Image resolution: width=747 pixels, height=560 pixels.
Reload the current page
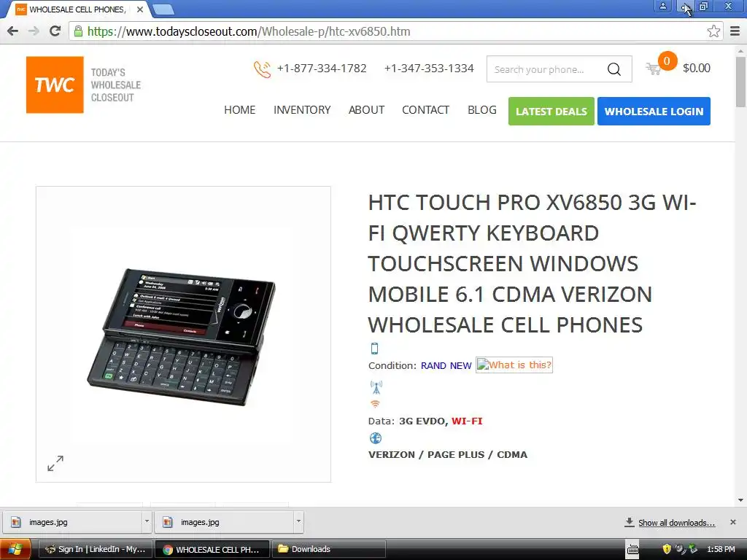click(55, 31)
